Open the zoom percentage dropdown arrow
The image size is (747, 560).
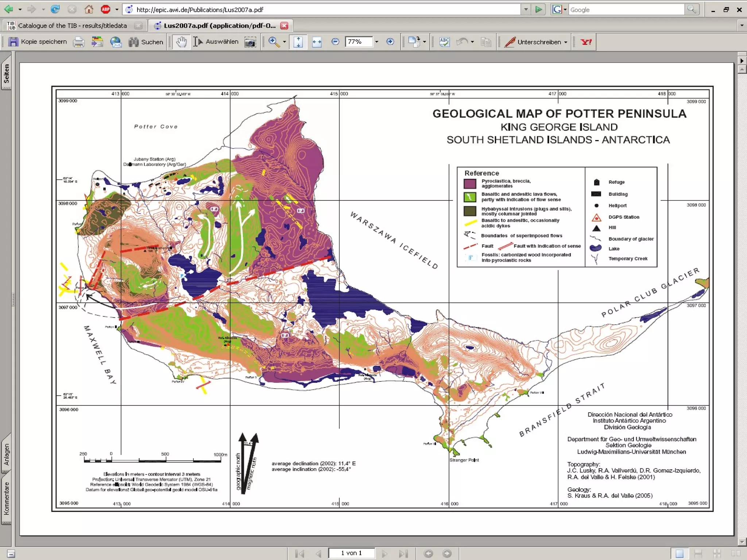click(377, 42)
